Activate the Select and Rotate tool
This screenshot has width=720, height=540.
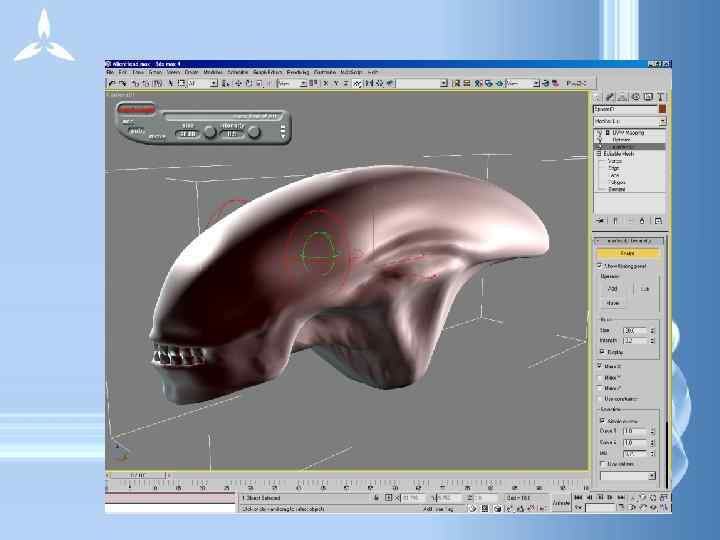tap(248, 84)
